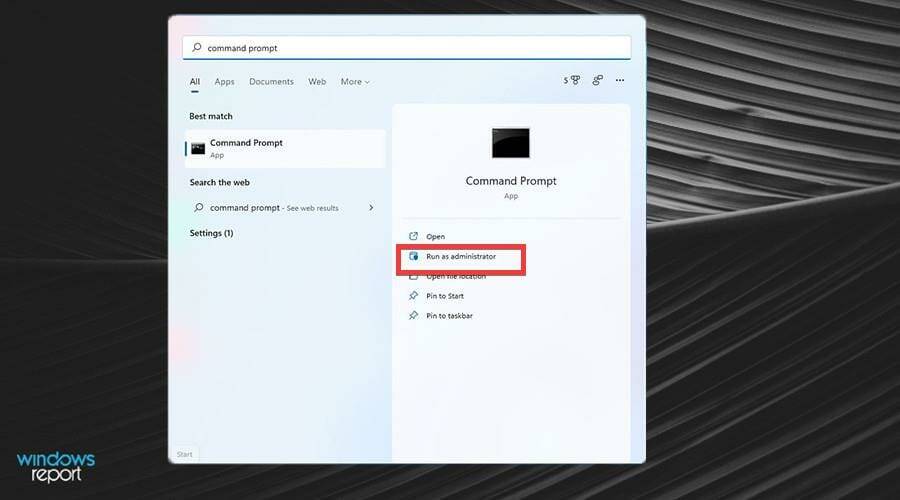Click the Command Prompt title in details pane
This screenshot has height=500, width=900.
511,181
